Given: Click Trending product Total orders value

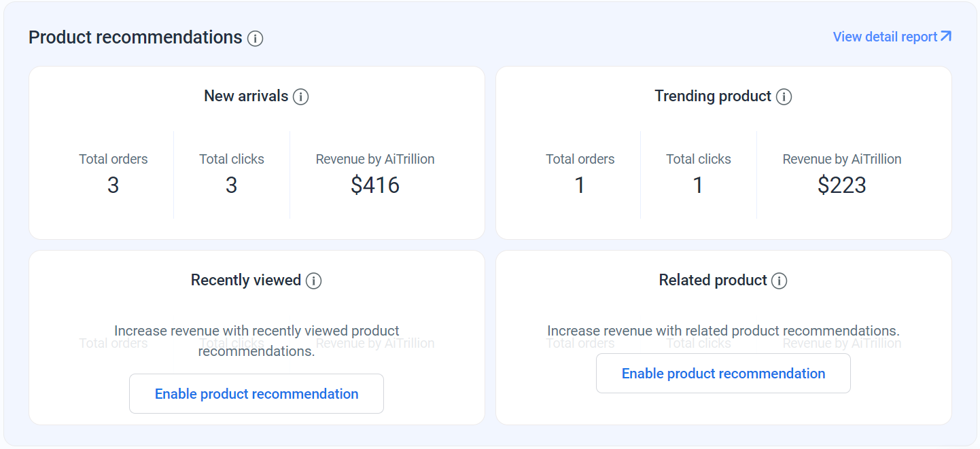Looking at the screenshot, I should 580,185.
